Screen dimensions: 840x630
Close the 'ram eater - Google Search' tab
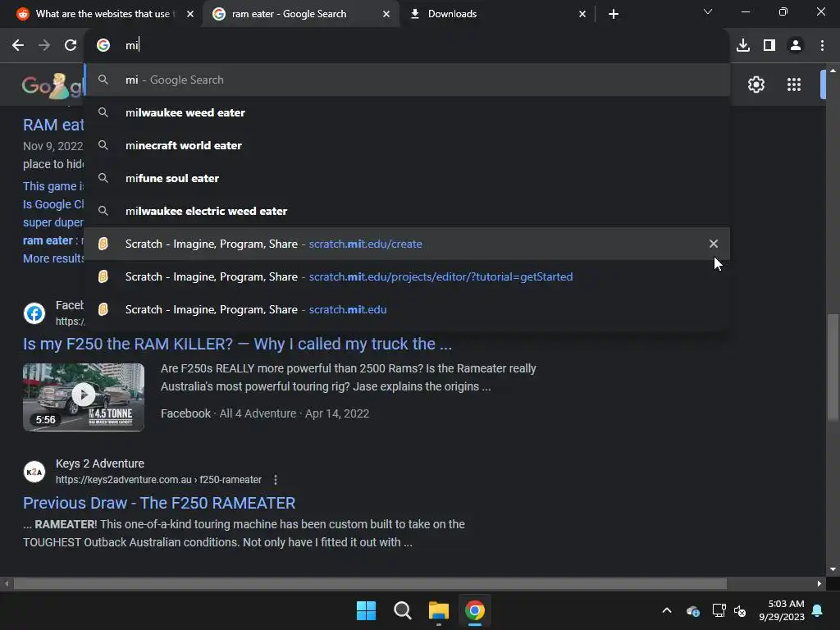pos(386,14)
